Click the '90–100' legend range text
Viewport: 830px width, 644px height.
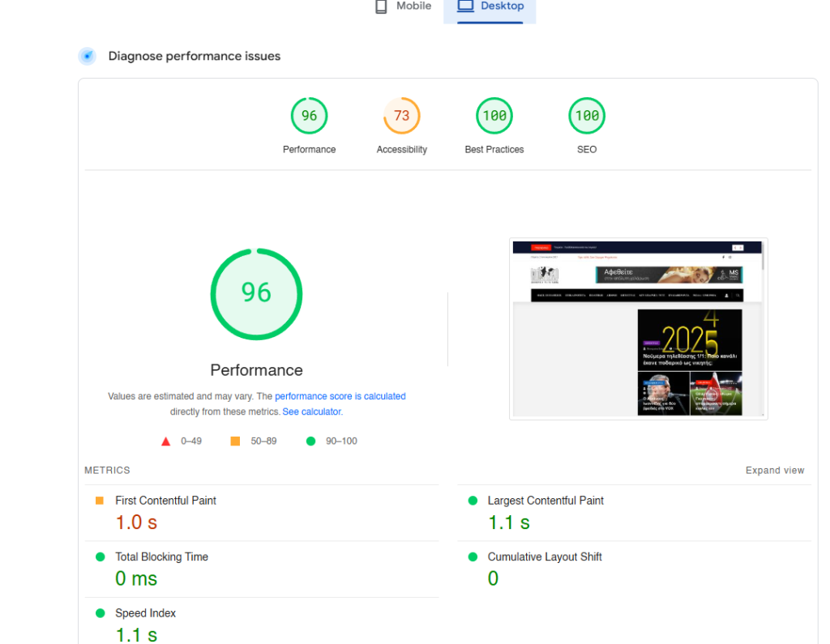point(341,441)
